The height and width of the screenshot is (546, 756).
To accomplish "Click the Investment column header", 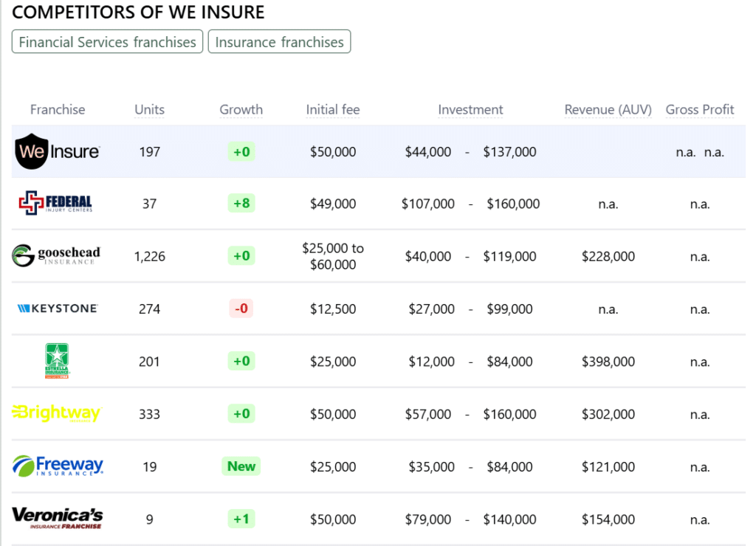I will (x=470, y=109).
